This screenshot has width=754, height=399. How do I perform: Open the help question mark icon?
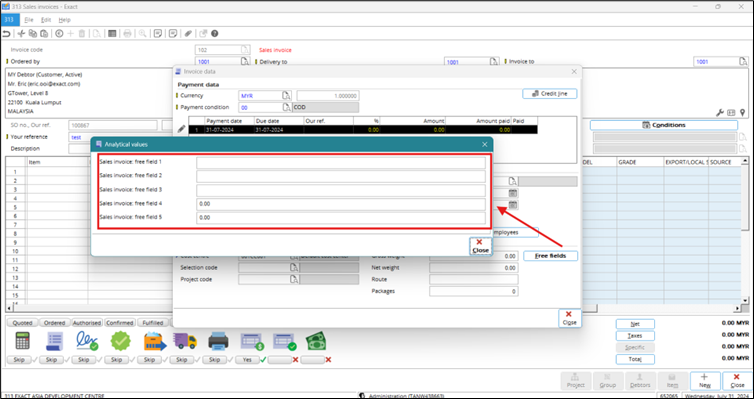215,34
